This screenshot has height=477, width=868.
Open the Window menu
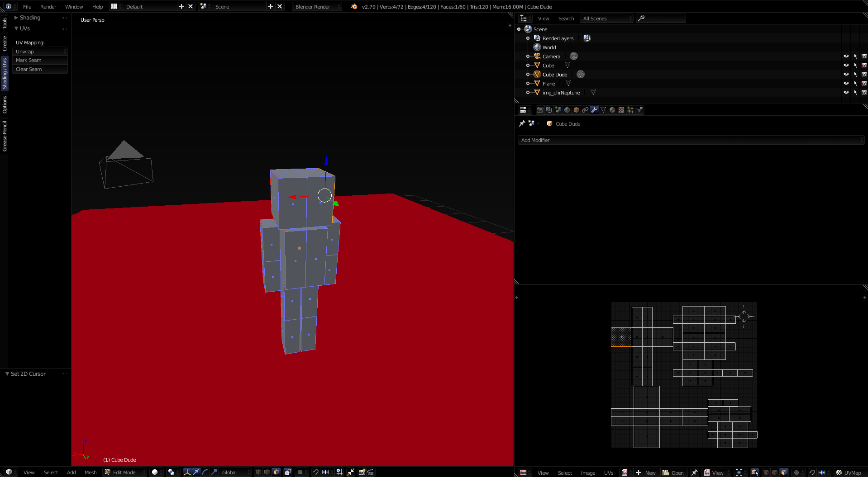tap(74, 6)
